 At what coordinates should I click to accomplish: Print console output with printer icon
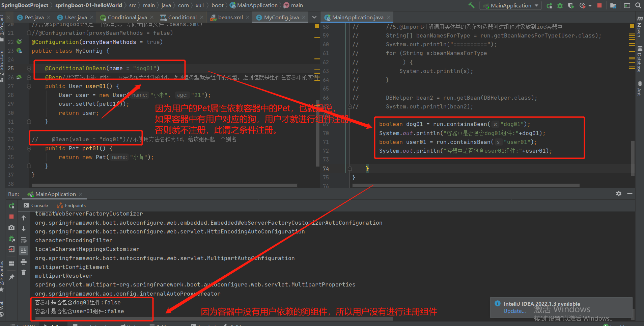point(24,262)
